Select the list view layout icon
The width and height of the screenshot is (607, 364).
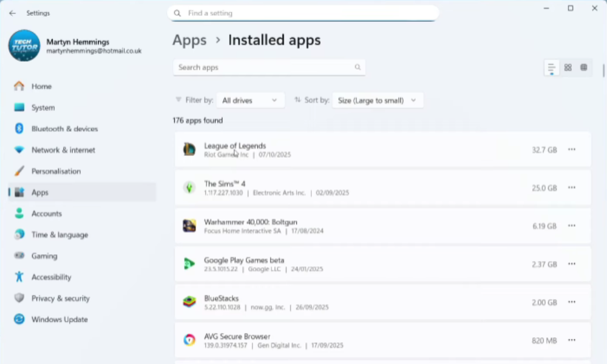coord(551,67)
